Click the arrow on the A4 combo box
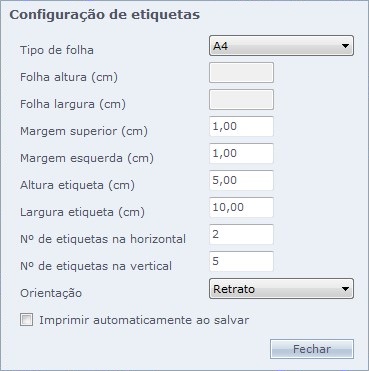Screen dimensions: 369x371 pyautogui.click(x=345, y=46)
